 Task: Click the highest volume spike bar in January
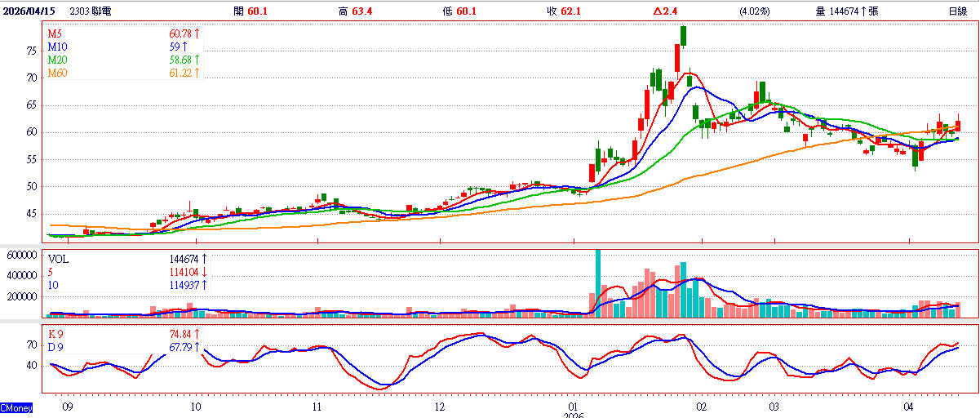(x=598, y=282)
